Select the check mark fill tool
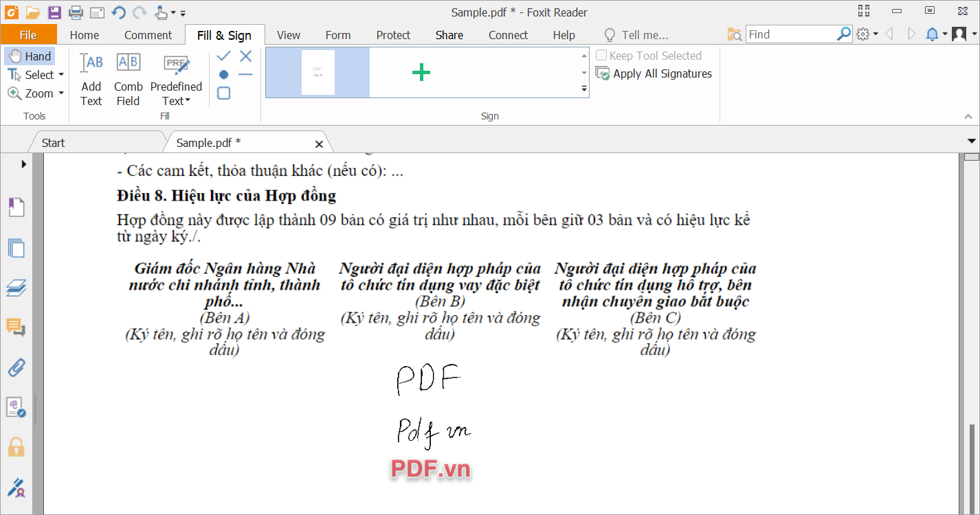The height and width of the screenshot is (515, 980). (x=224, y=56)
